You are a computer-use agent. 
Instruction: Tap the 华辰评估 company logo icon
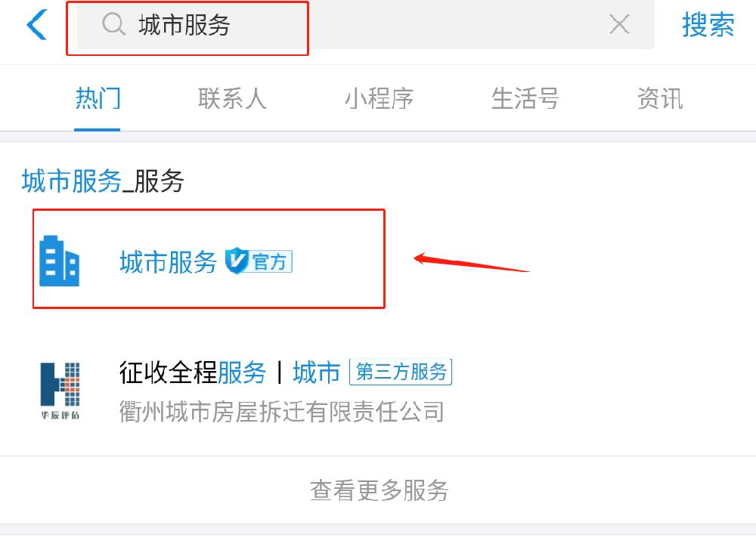[x=60, y=391]
